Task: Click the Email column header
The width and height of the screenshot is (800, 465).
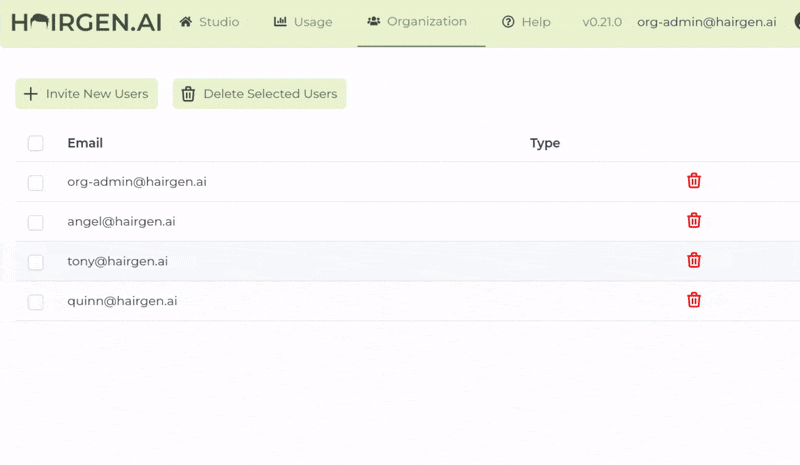Action: coord(85,143)
